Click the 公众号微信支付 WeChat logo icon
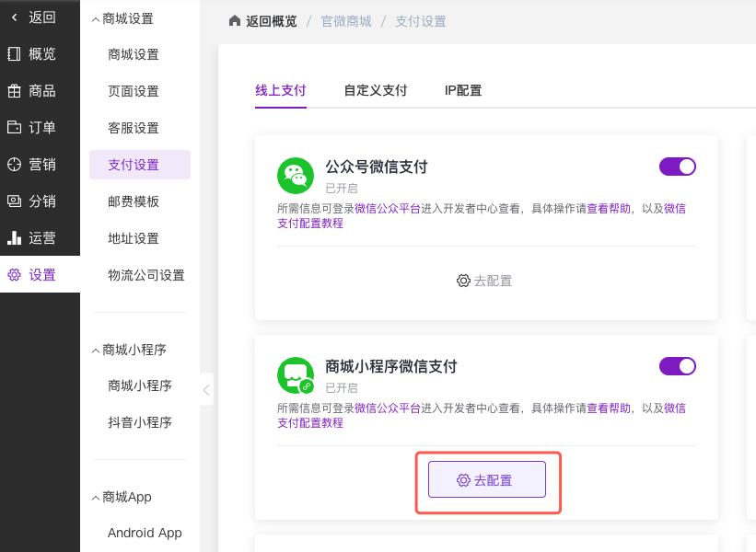Viewport: 756px width, 552px height. click(296, 175)
